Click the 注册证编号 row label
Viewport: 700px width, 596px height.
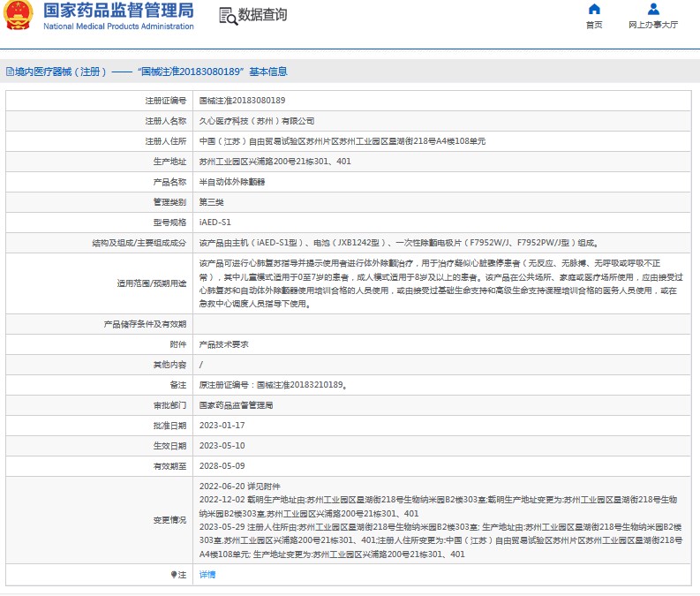click(x=166, y=101)
